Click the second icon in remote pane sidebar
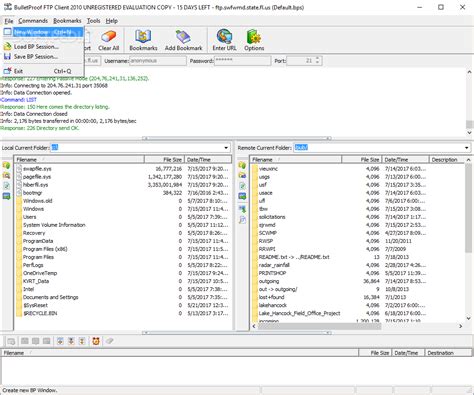 pos(242,175)
